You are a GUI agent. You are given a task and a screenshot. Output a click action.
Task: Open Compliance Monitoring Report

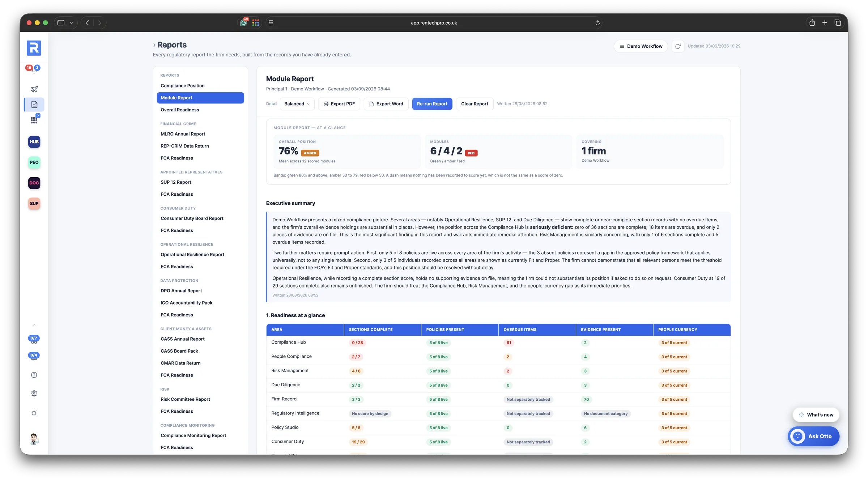click(200, 435)
